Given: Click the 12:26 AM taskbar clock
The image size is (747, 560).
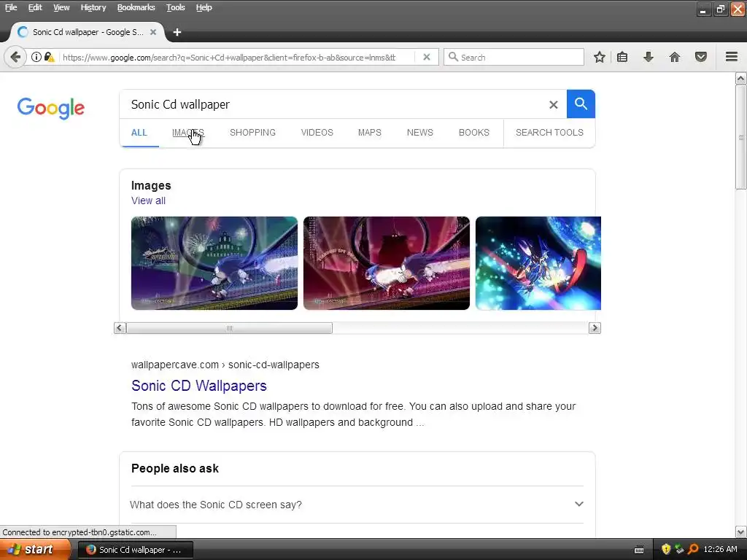Looking at the screenshot, I should pos(720,550).
